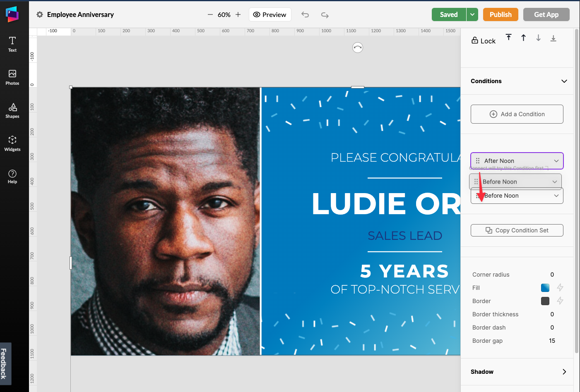Click the rotate handle above the canvas

358,48
